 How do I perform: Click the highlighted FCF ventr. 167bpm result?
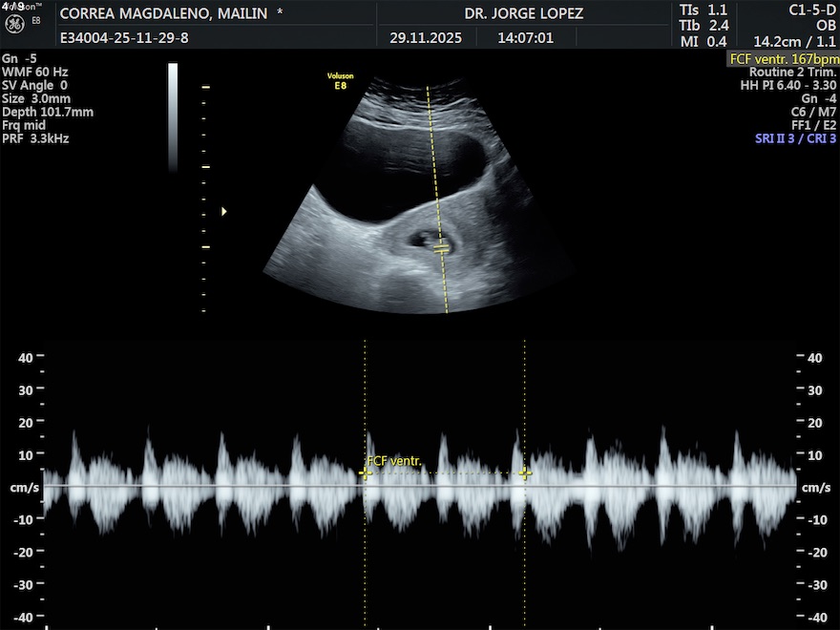pos(783,58)
